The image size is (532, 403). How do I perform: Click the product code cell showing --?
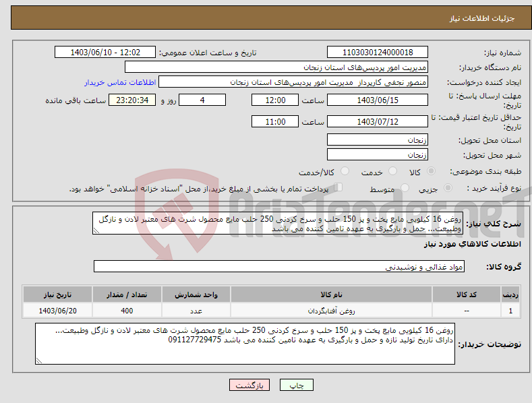(x=467, y=311)
